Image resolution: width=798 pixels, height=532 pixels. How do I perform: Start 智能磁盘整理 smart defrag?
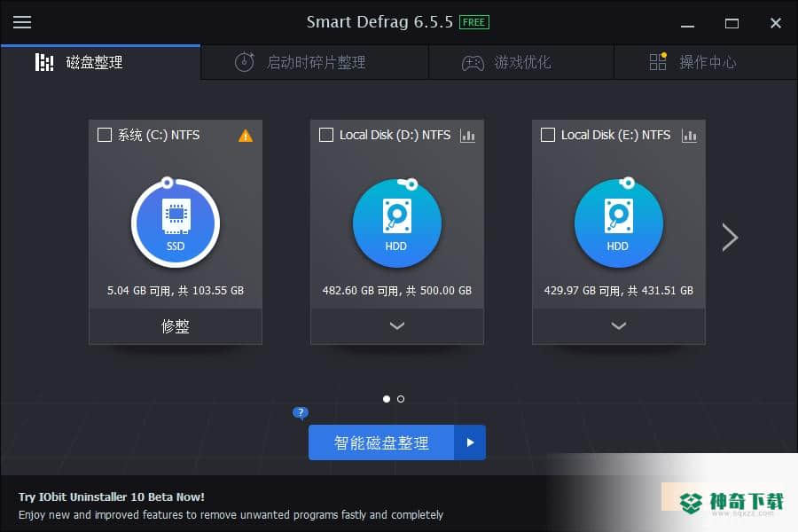pos(381,442)
